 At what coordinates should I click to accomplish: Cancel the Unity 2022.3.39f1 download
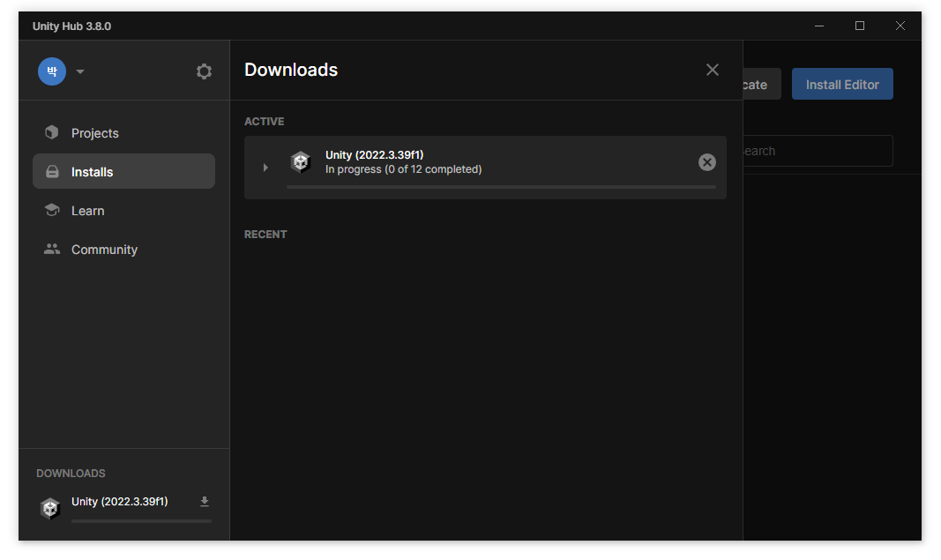pos(707,162)
